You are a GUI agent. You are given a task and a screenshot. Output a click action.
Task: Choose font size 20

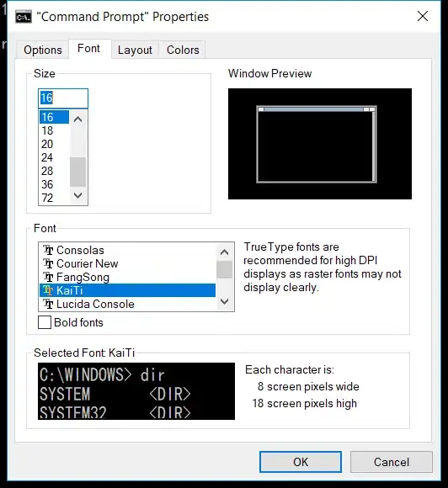pyautogui.click(x=54, y=144)
